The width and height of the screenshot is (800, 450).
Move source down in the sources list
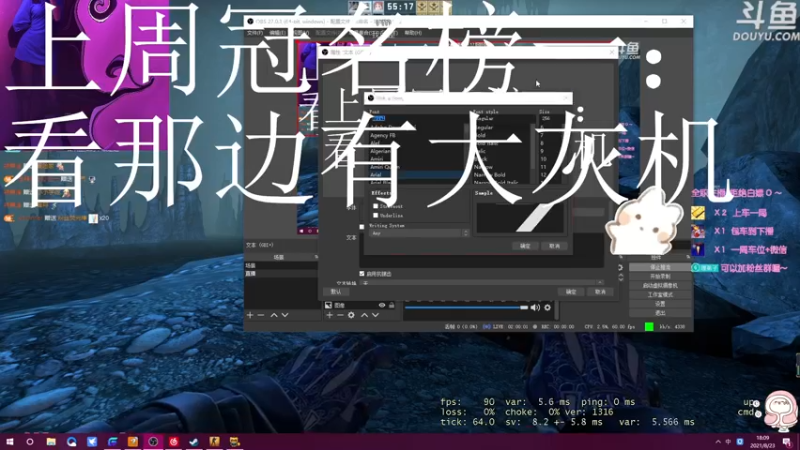coord(376,315)
